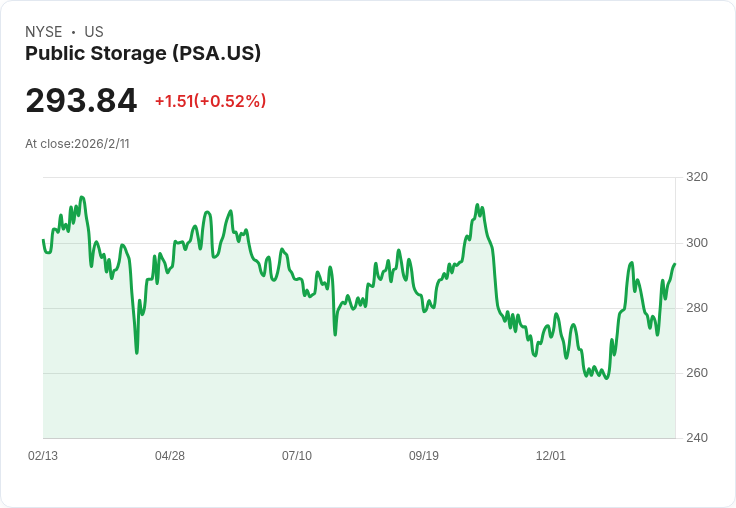The width and height of the screenshot is (736, 508).
Task: Click the At close:2026/2/11 text
Action: (77, 144)
